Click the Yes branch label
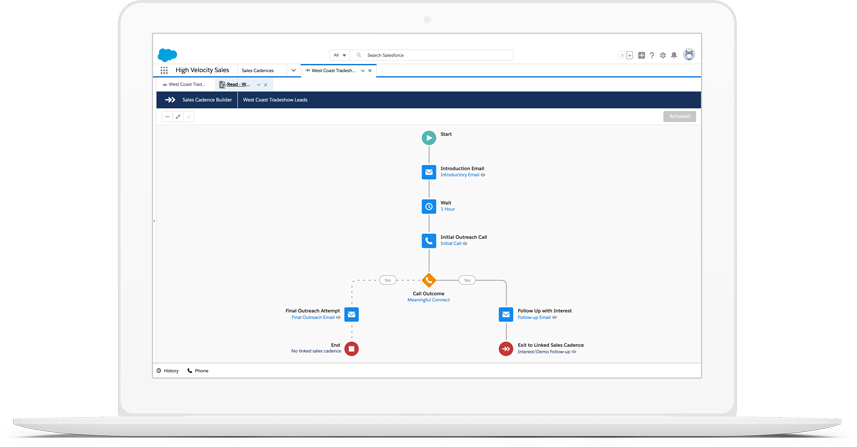 pyautogui.click(x=467, y=280)
